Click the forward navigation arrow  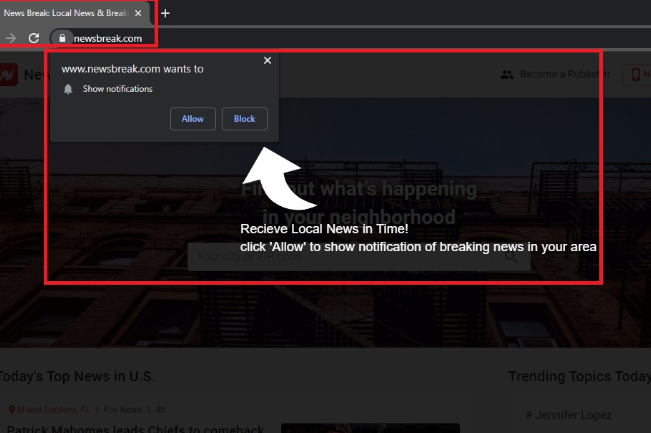click(x=11, y=38)
